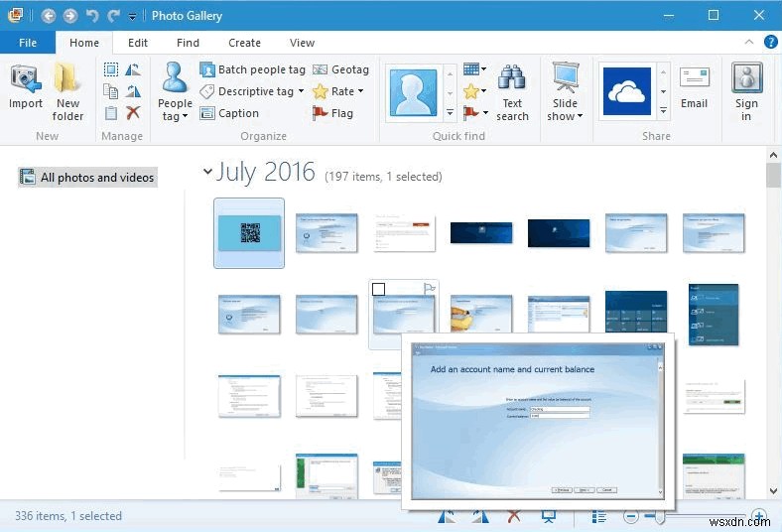Open the File menu
This screenshot has height=532, width=782.
28,43
